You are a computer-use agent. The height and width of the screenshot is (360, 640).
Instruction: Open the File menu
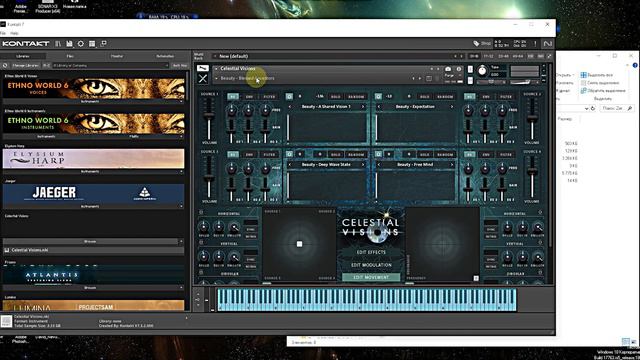pos(3,33)
